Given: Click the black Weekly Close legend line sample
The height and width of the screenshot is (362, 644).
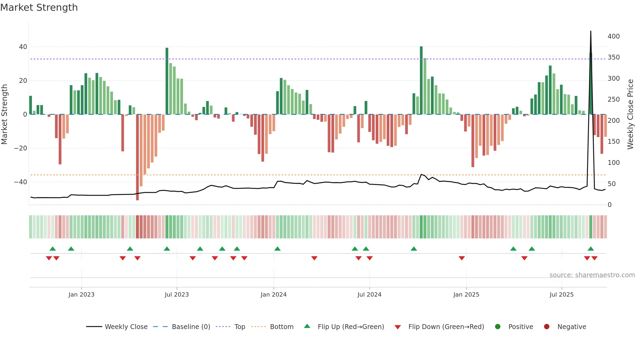Looking at the screenshot, I should click(94, 327).
